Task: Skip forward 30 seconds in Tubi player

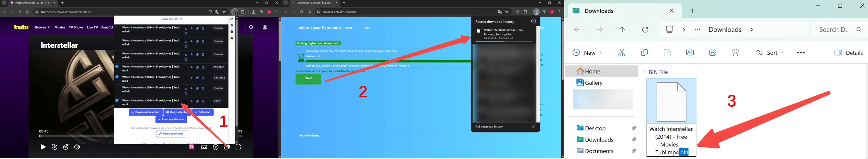Action: coord(66,147)
